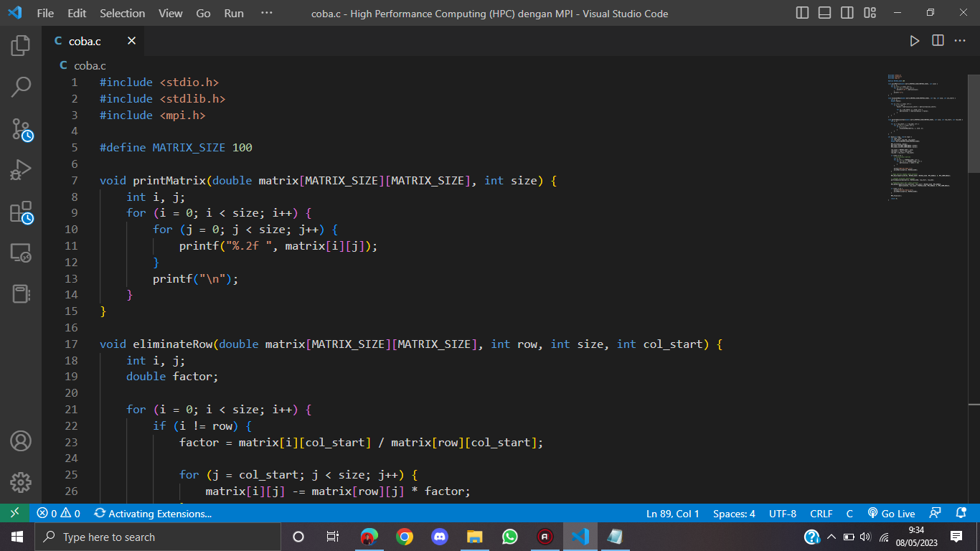Open go to line via Ln 89, Col 1

[673, 514]
